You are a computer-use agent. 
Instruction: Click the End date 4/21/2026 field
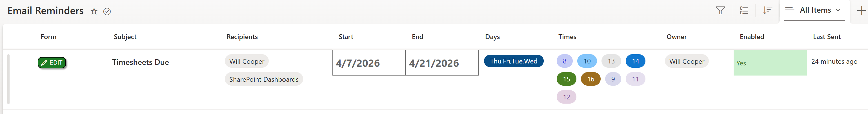coord(442,63)
